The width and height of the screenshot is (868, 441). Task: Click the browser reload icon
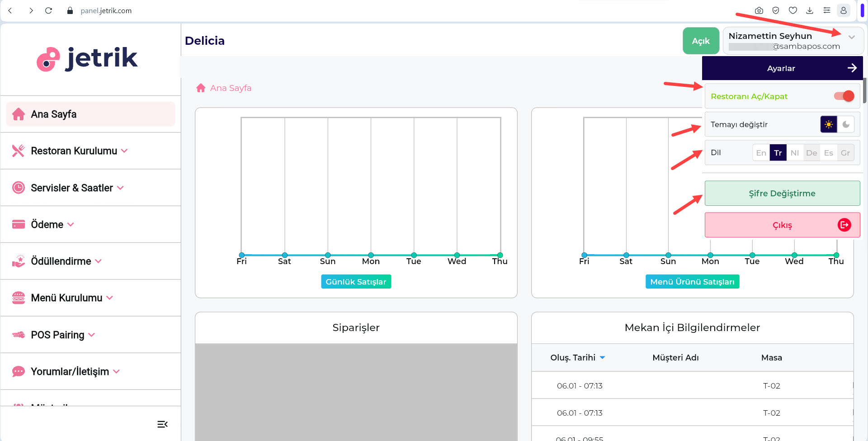(49, 10)
